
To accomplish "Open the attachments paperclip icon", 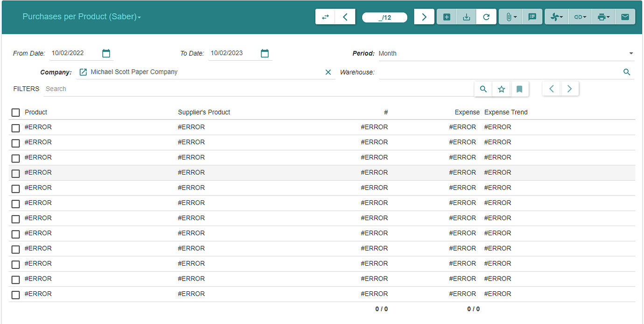I will [x=510, y=16].
